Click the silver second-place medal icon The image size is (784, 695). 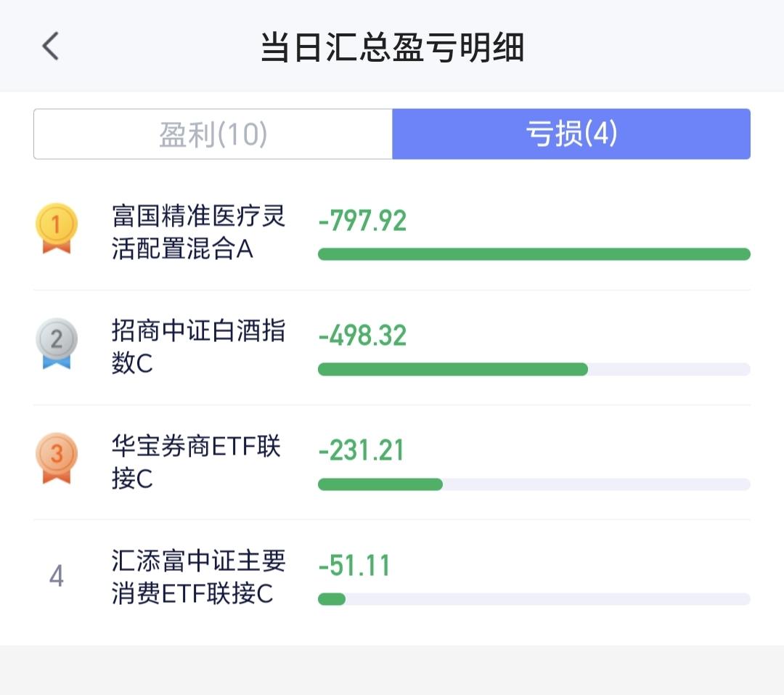click(x=56, y=343)
